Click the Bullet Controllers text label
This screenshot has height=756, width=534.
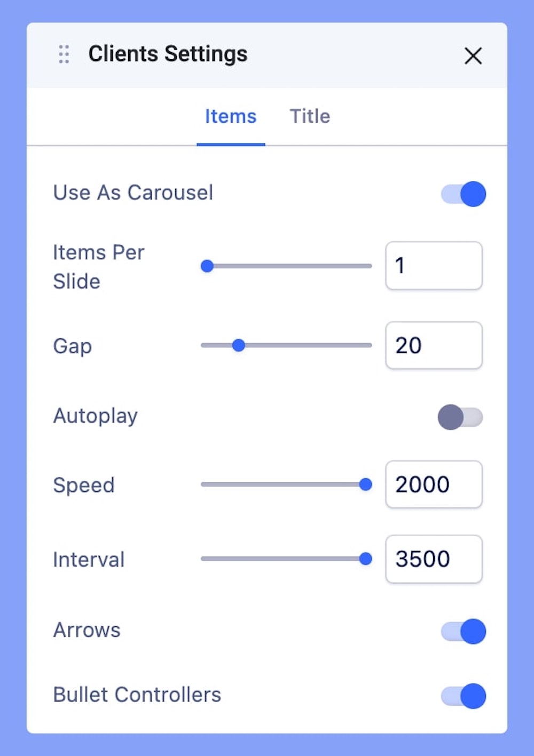[137, 695]
